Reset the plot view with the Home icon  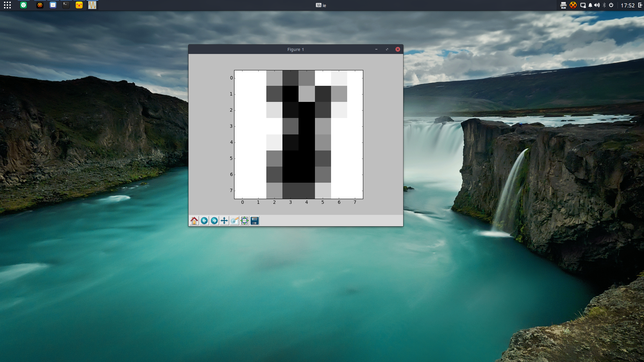(194, 221)
